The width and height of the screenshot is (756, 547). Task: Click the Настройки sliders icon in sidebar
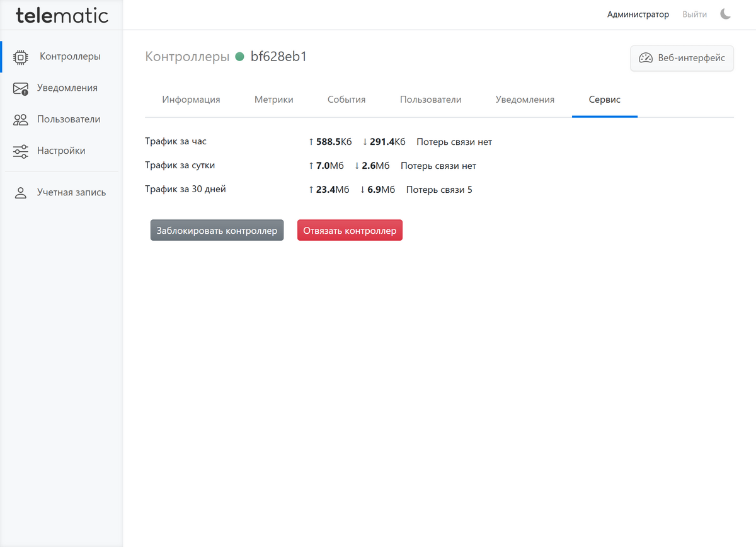(21, 151)
